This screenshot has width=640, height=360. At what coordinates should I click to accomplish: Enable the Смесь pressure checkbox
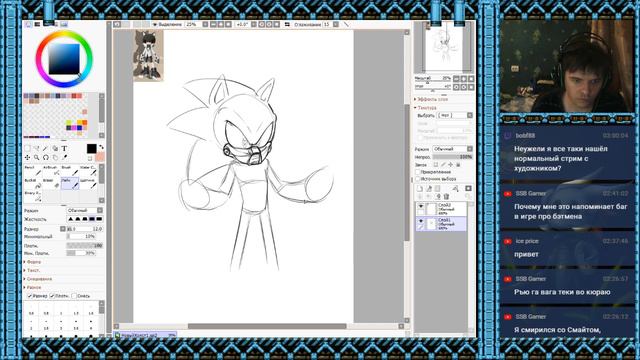click(74, 296)
